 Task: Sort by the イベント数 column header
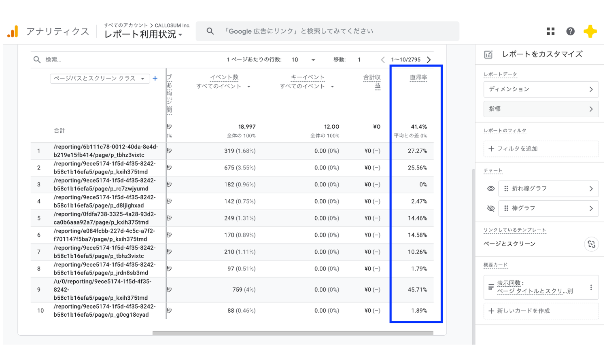pos(224,77)
